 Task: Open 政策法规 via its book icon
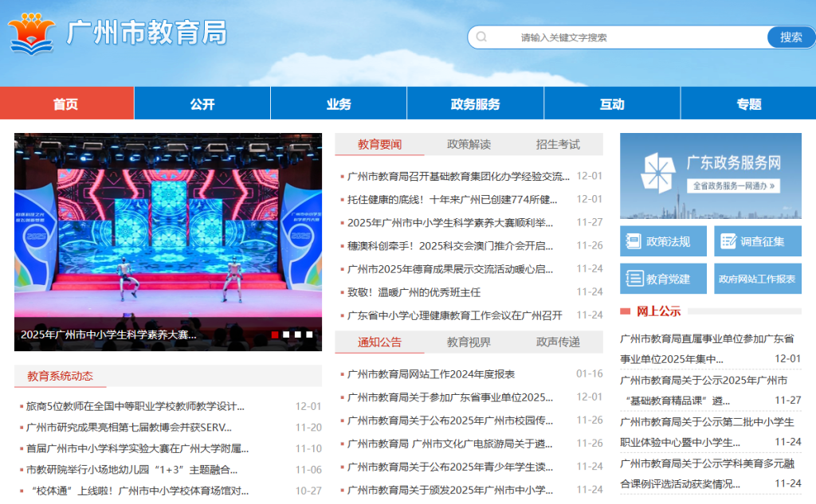click(x=634, y=240)
